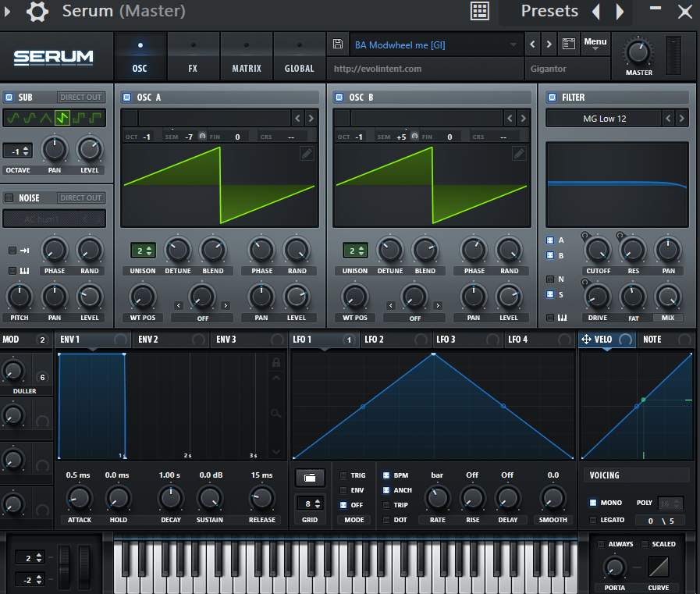Open OSC A wavetable editor pencil icon
This screenshot has height=594, width=700.
307,154
